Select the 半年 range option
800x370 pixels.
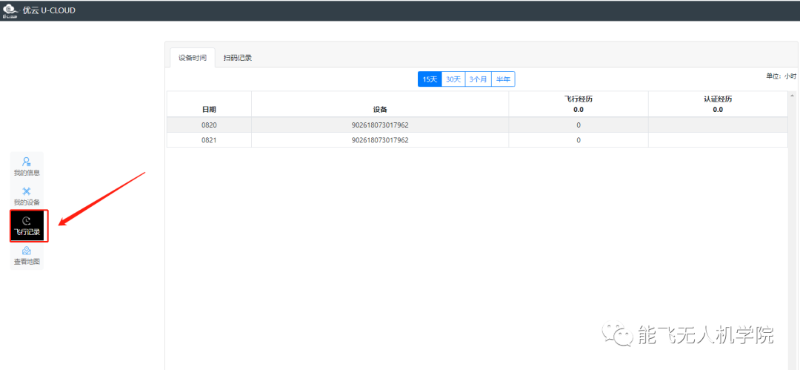(503, 79)
